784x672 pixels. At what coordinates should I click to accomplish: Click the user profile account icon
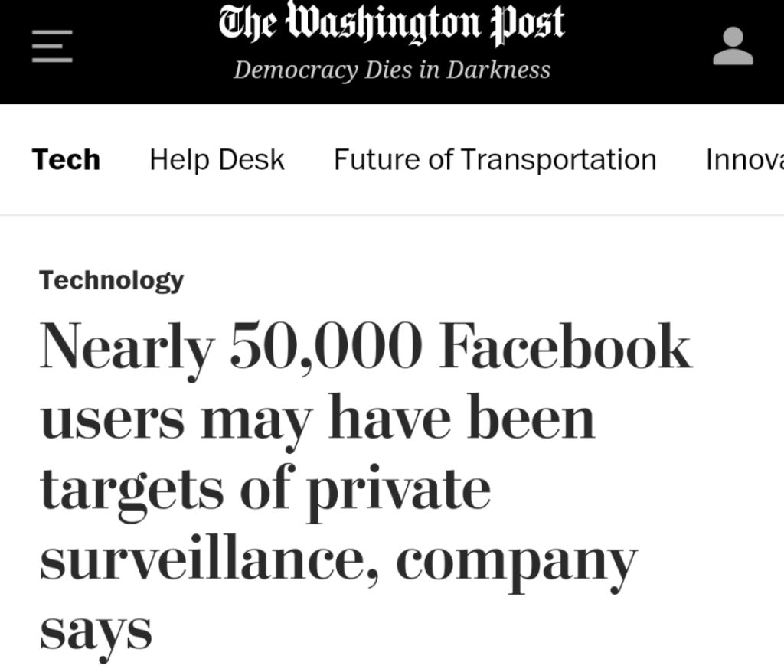(733, 47)
